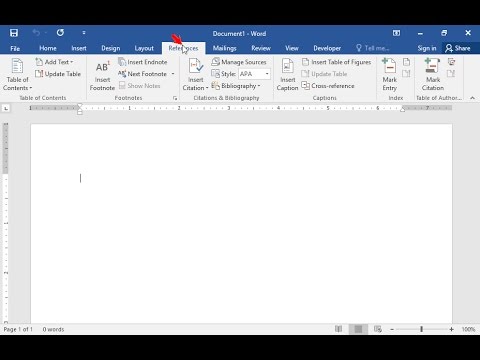This screenshot has width=480, height=360.
Task: Open Footnotes dialog launcher
Action: click(175, 98)
